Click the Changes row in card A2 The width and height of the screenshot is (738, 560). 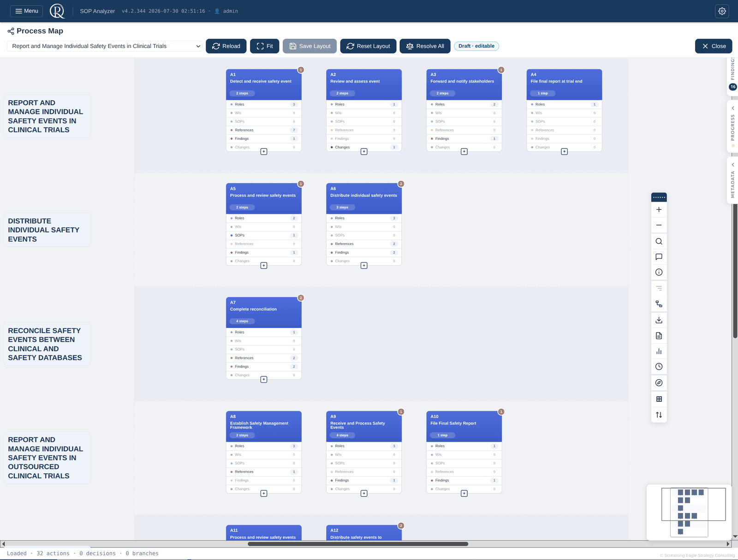(364, 147)
